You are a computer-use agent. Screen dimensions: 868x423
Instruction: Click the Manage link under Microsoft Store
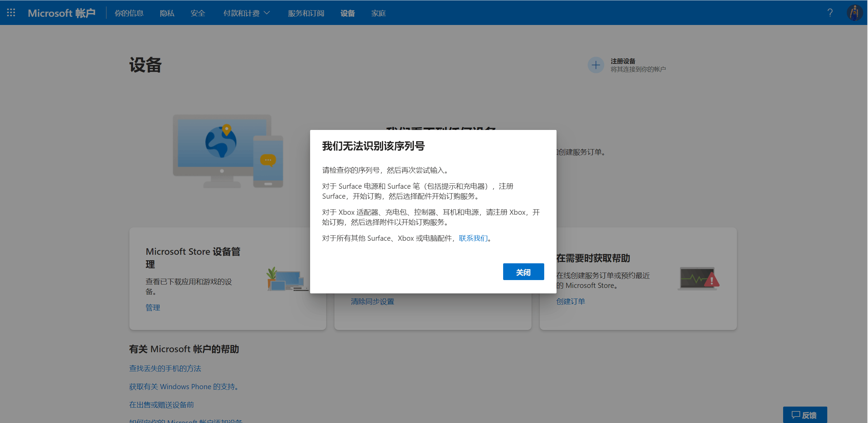(153, 307)
